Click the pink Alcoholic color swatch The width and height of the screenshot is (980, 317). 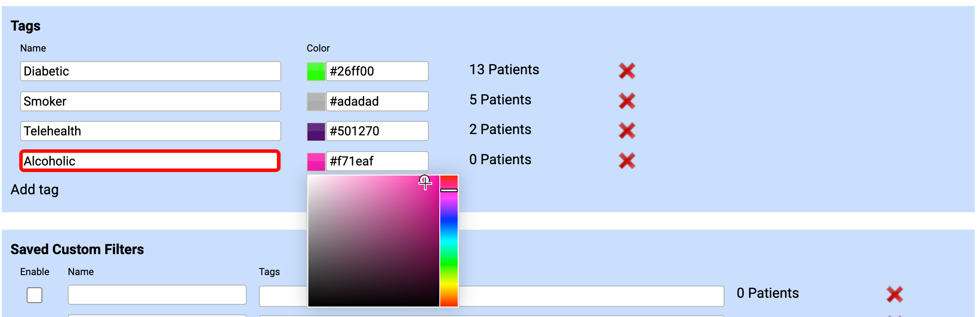click(316, 161)
